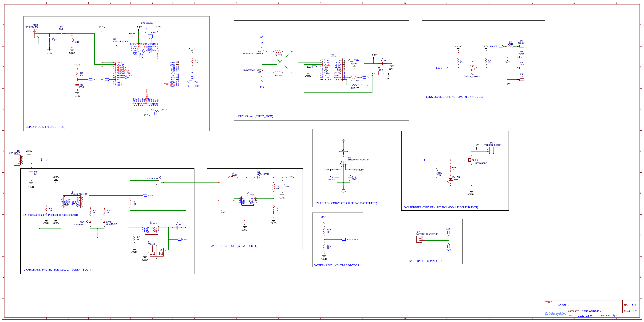Image resolution: width=644 pixels, height=322 pixels.
Task: Select the U5 ESP32-PICO-D4 chip body
Action: click(146, 74)
